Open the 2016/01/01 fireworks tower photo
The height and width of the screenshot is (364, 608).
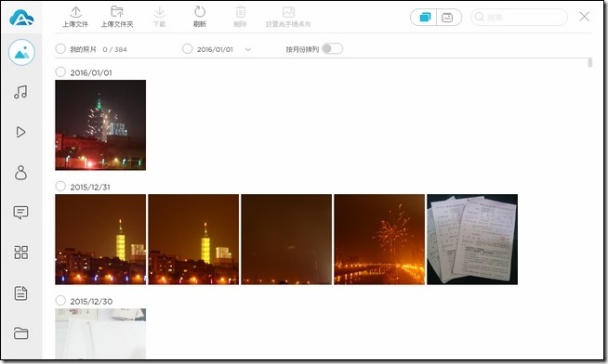coord(100,125)
